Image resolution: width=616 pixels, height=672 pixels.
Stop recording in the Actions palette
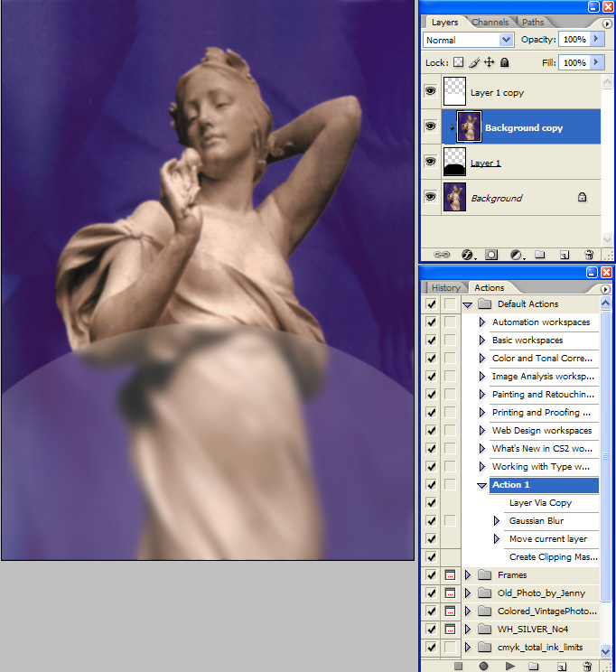[x=458, y=666]
